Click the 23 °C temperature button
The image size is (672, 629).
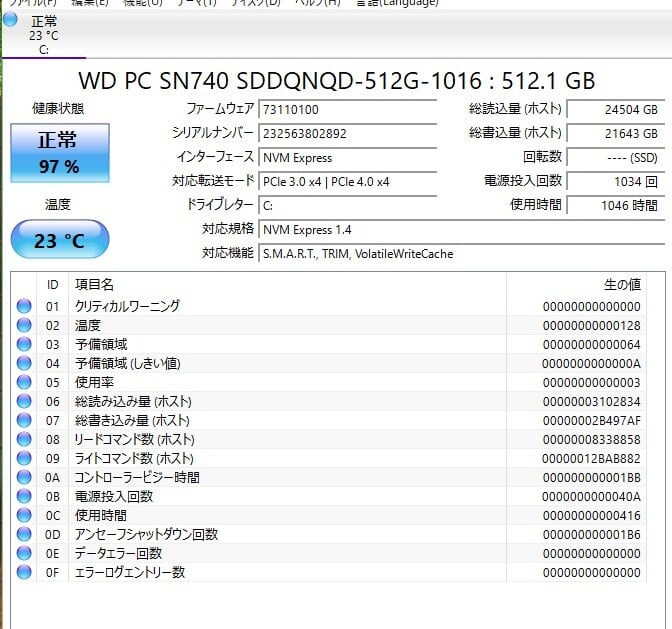pyautogui.click(x=59, y=240)
